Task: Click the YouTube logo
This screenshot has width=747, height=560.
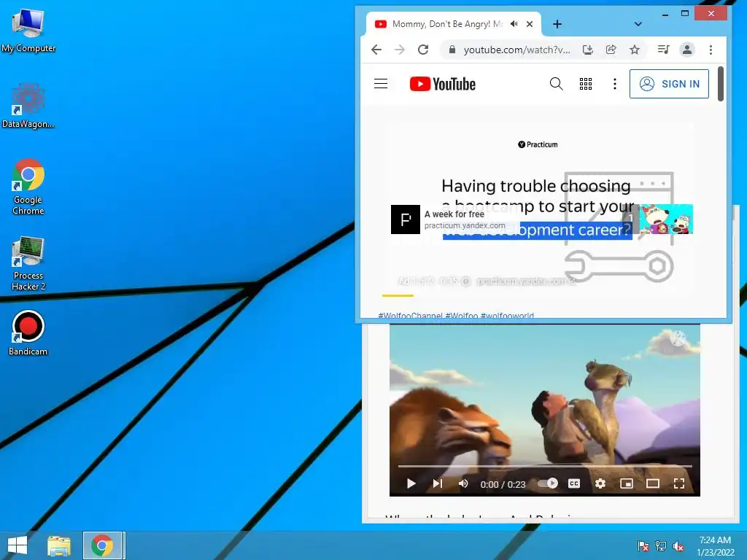Action: pos(443,84)
